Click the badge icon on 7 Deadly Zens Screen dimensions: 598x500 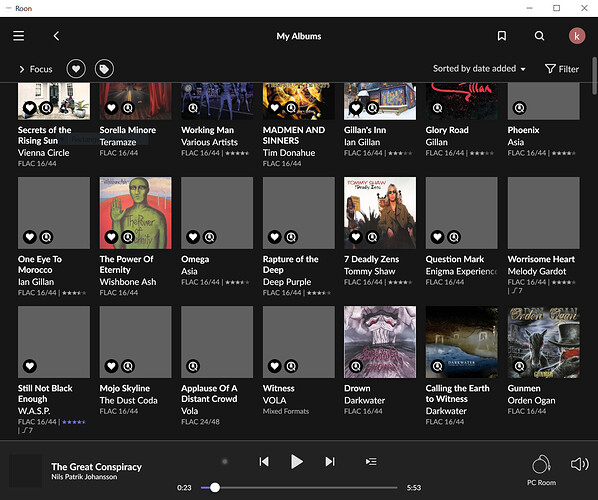pos(373,237)
